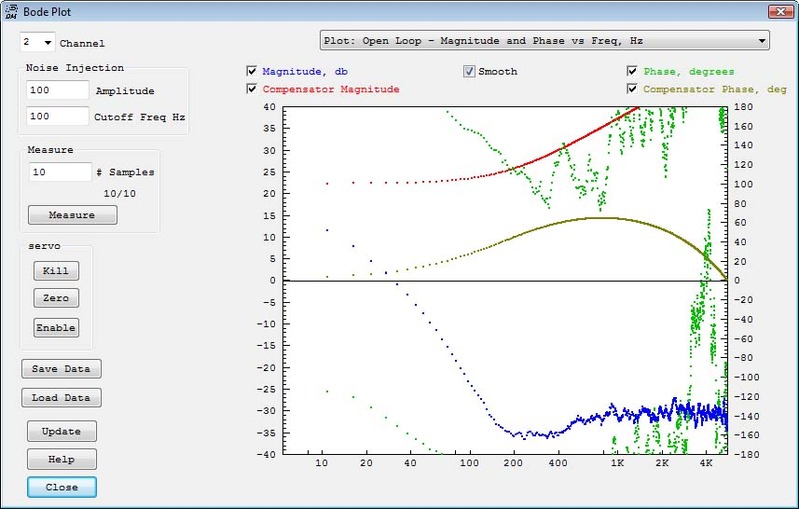The image size is (799, 509).
Task: Toggle Compensator Phase, deg checkbox
Action: pyautogui.click(x=633, y=89)
